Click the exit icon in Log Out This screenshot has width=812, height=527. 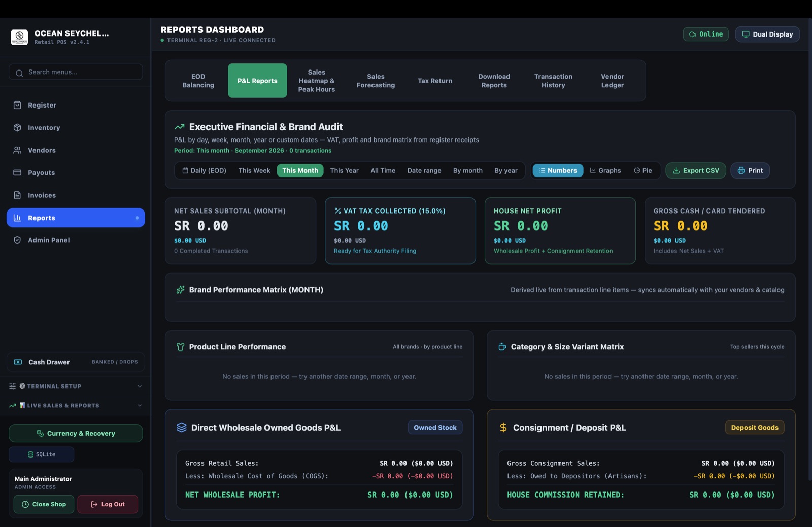tap(94, 504)
